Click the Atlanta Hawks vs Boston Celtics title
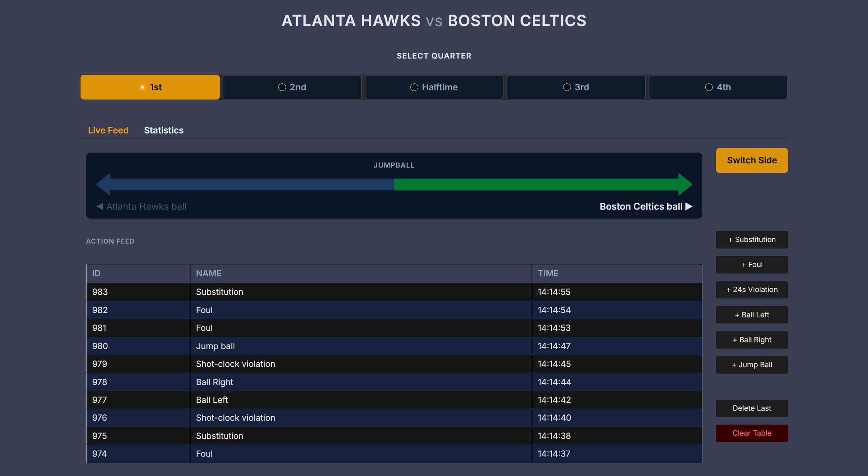Screen dimensions: 868x476 click(434, 21)
